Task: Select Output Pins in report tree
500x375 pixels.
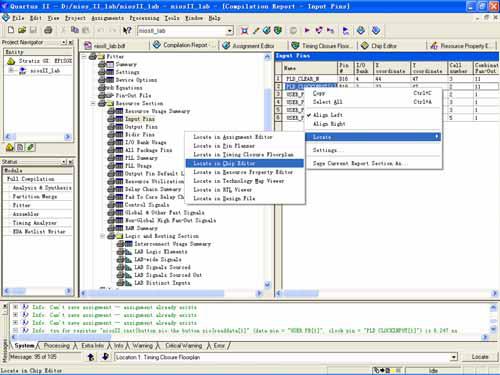Action: 141,127
